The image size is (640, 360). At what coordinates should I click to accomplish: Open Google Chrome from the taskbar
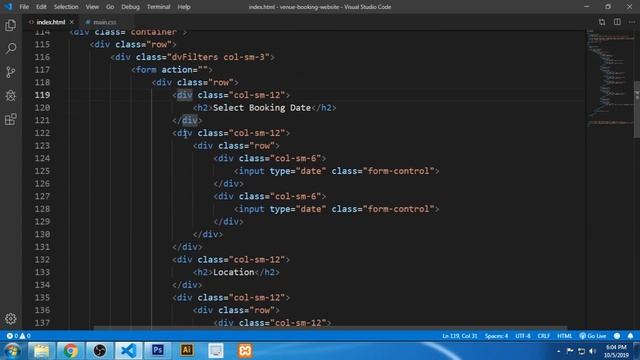pos(70,351)
